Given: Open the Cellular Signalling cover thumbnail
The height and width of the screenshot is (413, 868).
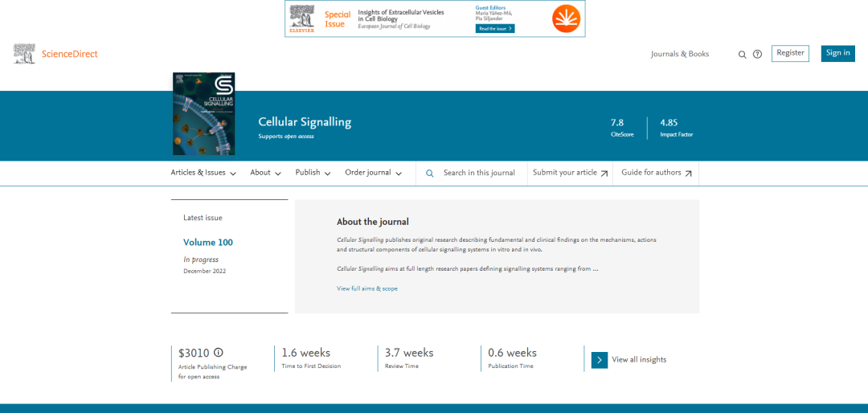Looking at the screenshot, I should click(x=204, y=113).
